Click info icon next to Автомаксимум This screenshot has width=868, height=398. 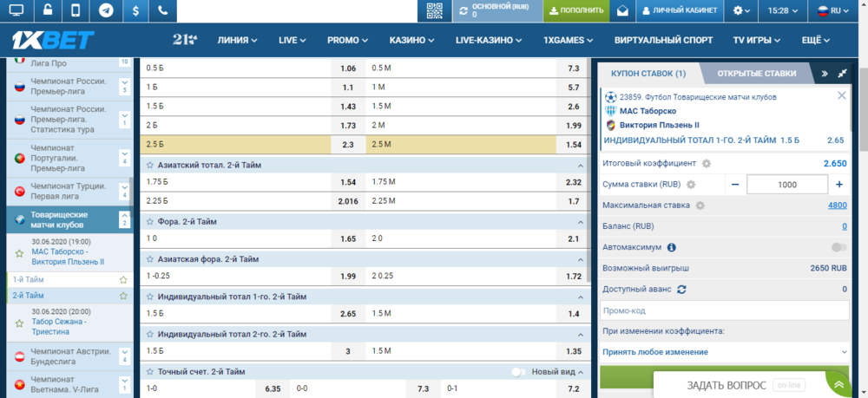click(x=672, y=248)
